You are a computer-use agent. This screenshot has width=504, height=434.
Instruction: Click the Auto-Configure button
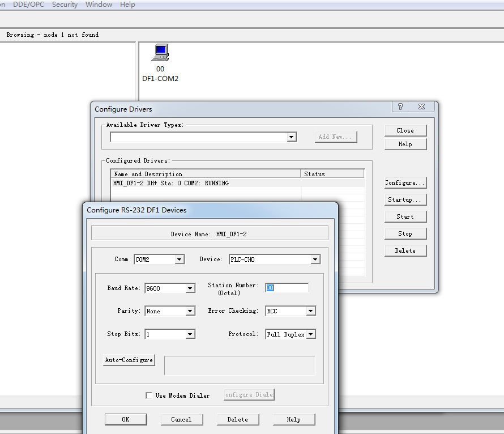coord(129,360)
